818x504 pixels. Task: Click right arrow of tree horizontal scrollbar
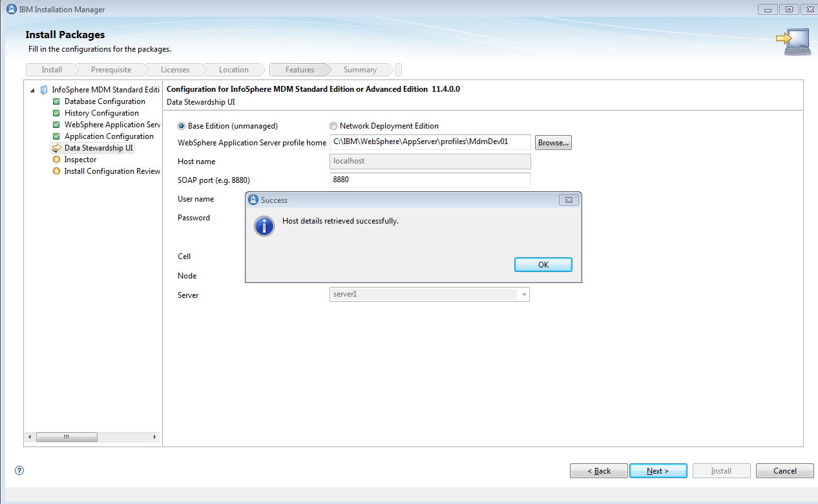point(154,437)
